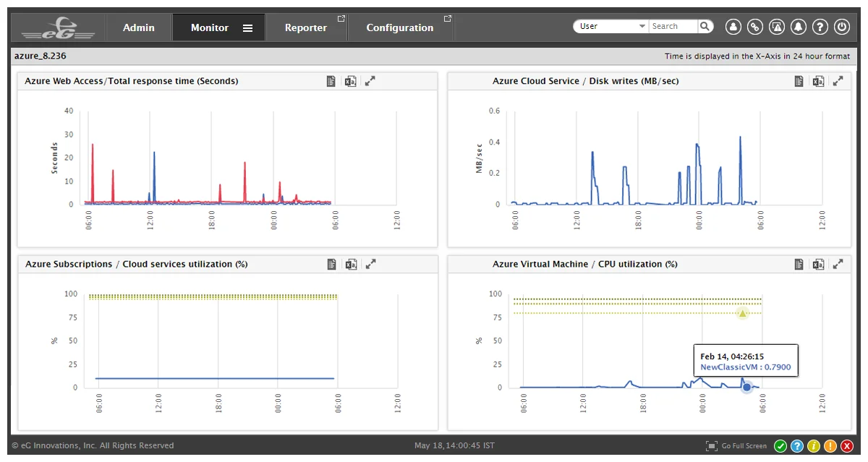
Task: Click the eG logo in header
Action: 58,28
